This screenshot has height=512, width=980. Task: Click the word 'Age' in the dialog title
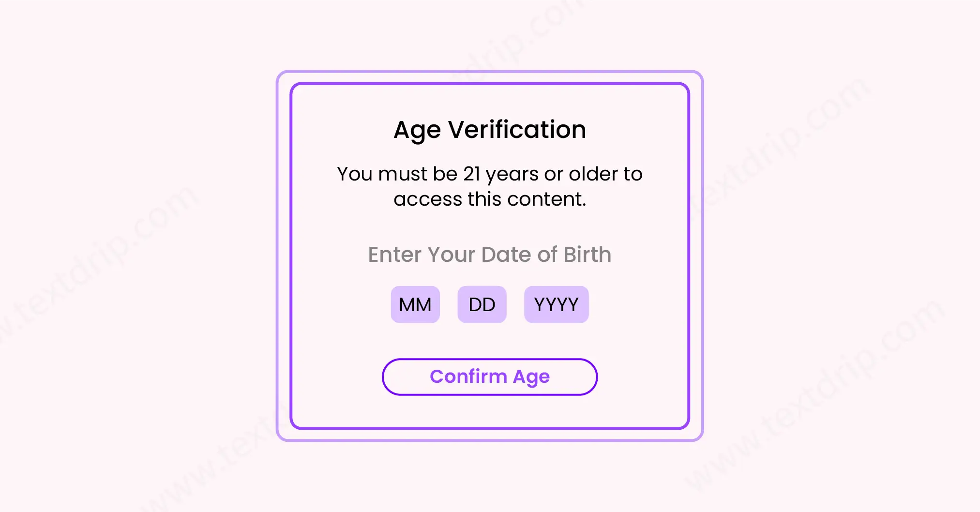pos(417,130)
